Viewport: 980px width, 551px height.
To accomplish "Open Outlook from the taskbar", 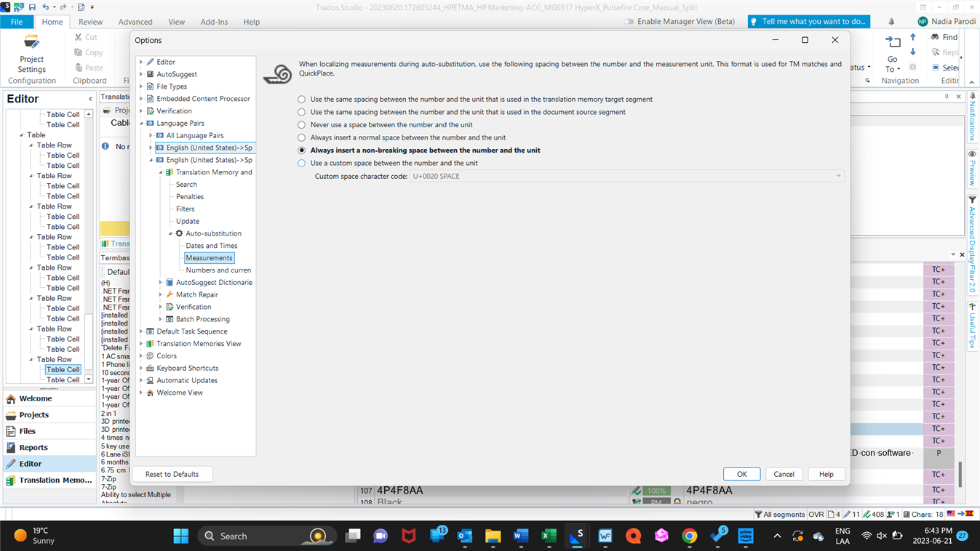I will pyautogui.click(x=465, y=536).
